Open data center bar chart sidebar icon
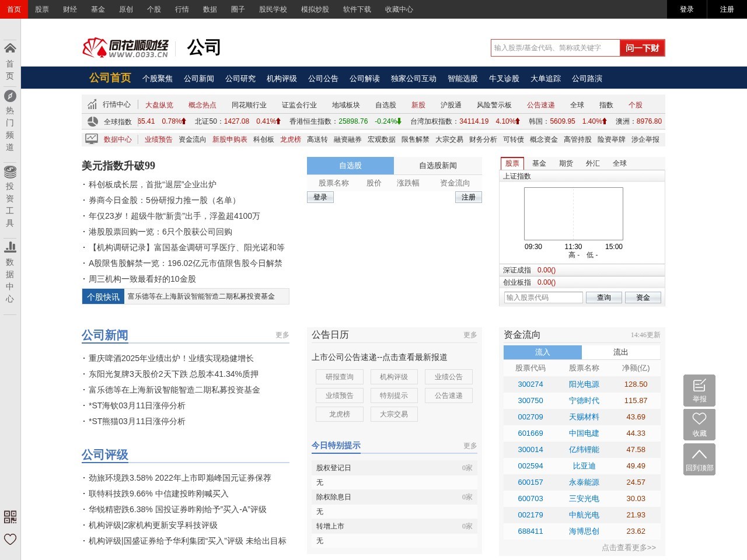The image size is (747, 560). 10,247
